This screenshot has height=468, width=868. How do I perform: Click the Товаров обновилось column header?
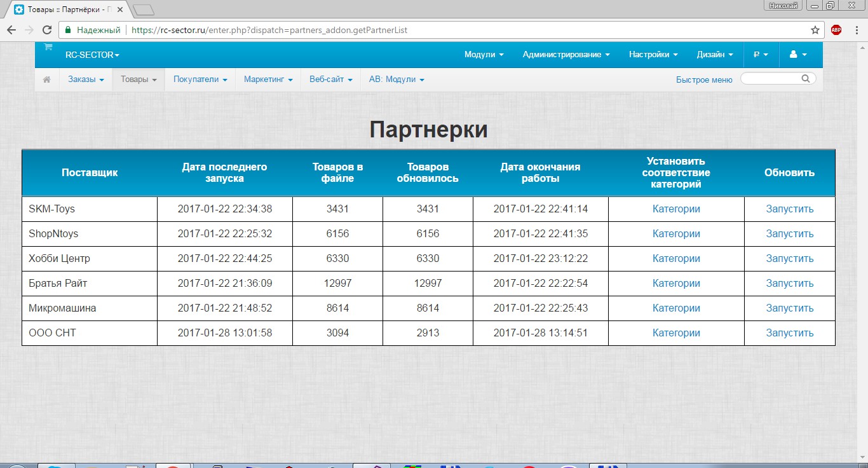click(x=428, y=173)
